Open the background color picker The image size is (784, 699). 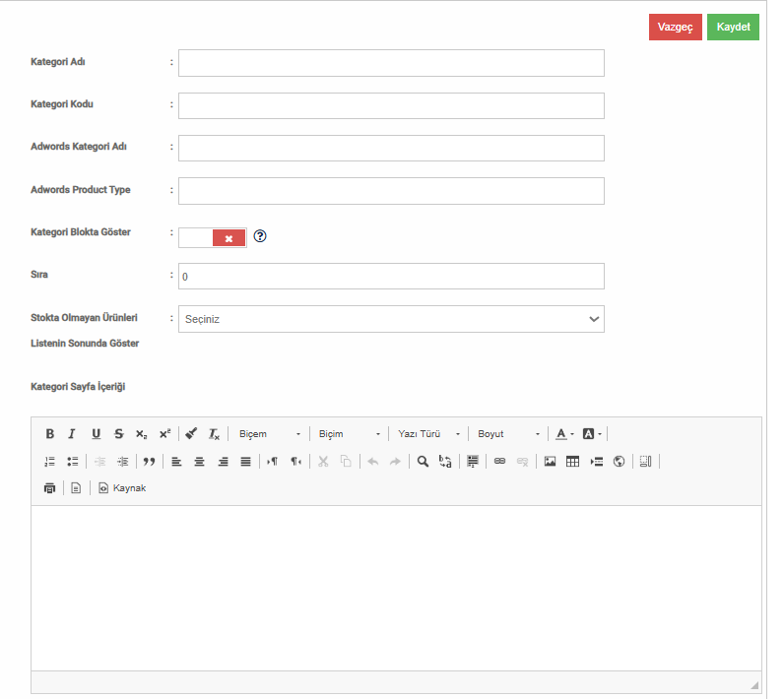coord(592,434)
